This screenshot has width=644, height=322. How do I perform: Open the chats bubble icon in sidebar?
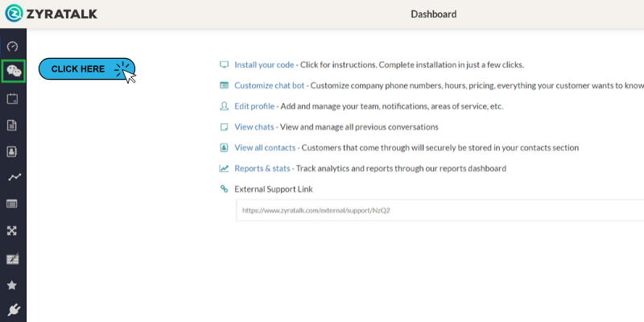coord(14,72)
